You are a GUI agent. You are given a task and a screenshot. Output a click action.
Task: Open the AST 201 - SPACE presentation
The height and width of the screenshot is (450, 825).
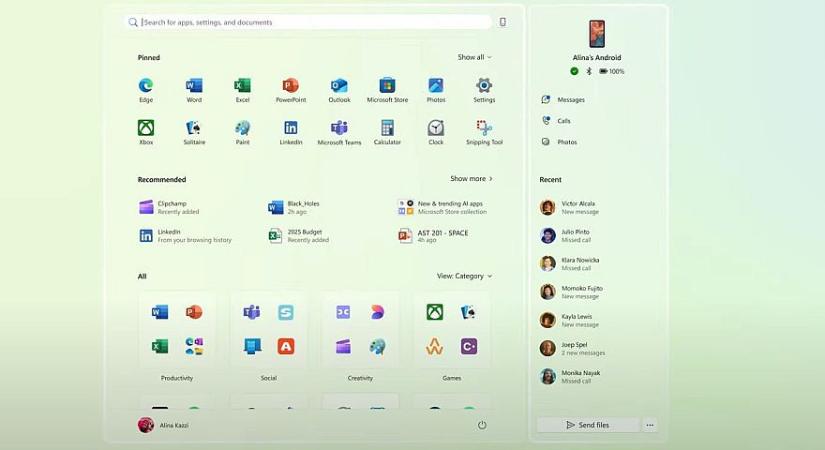(433, 236)
